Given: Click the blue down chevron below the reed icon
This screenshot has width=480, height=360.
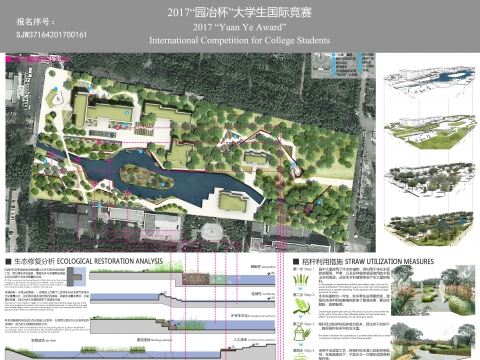Looking at the screenshot, I should [x=300, y=289].
